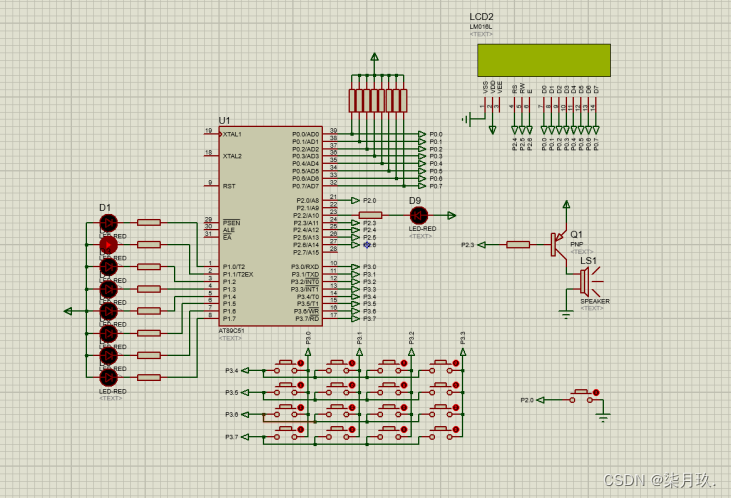Click the U1 reference label
This screenshot has height=498, width=731.
click(x=224, y=120)
